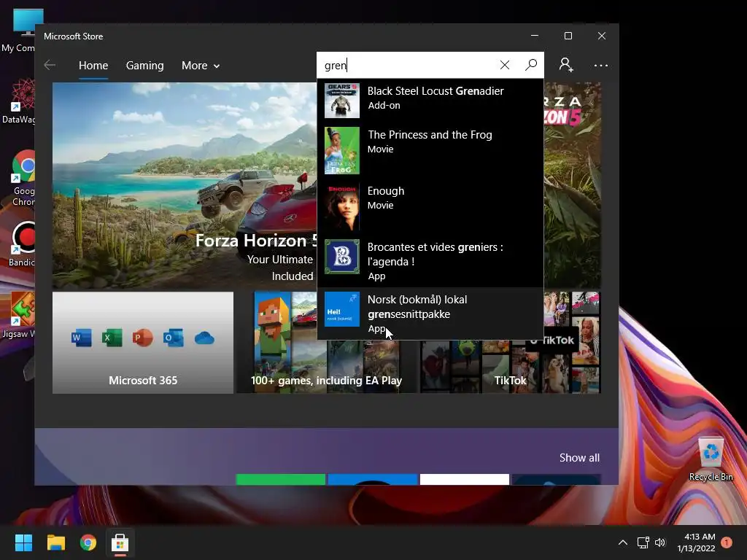Pick The Princess and the Frog suggestion
Screen dimensions: 747x560
tap(430, 150)
